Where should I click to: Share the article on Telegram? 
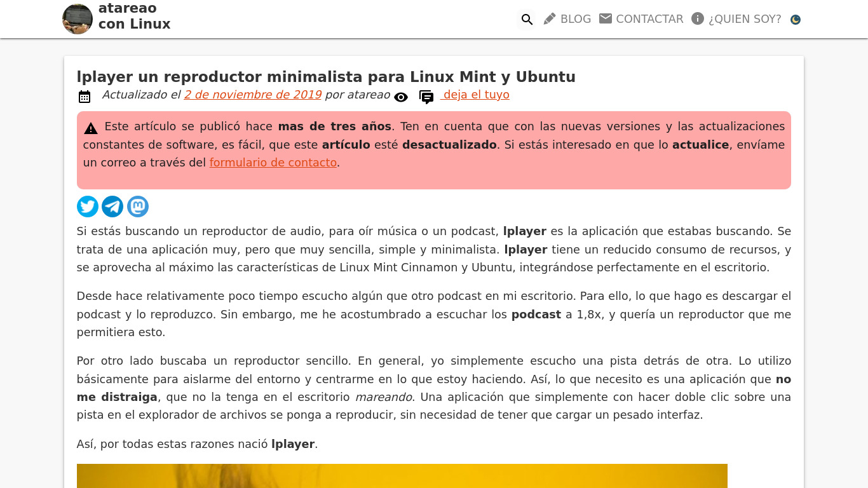point(112,207)
